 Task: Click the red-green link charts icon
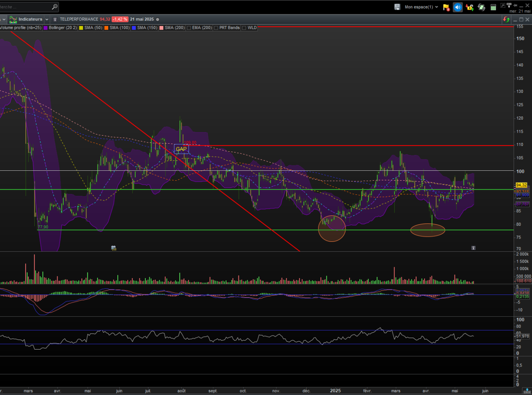pyautogui.click(x=506, y=19)
